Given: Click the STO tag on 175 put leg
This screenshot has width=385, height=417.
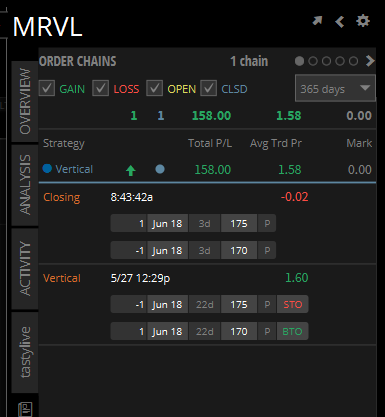Looking at the screenshot, I should point(293,304).
